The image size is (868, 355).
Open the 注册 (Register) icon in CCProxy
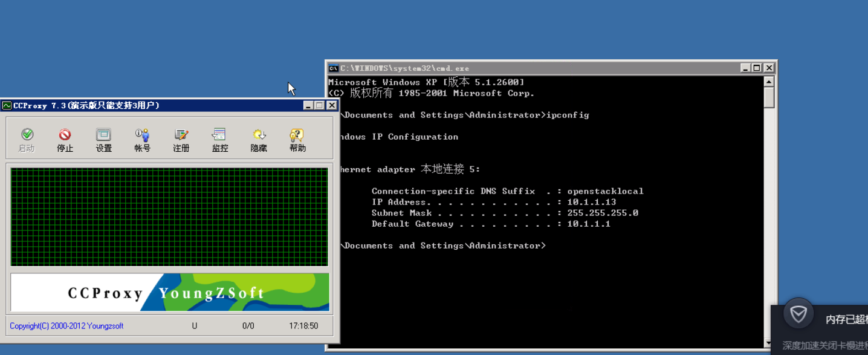pos(181,140)
